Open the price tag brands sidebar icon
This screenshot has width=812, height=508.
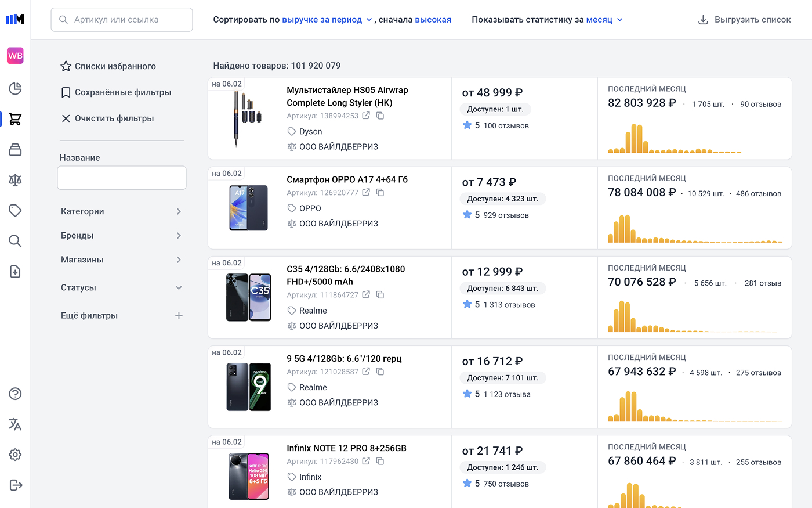[15, 210]
